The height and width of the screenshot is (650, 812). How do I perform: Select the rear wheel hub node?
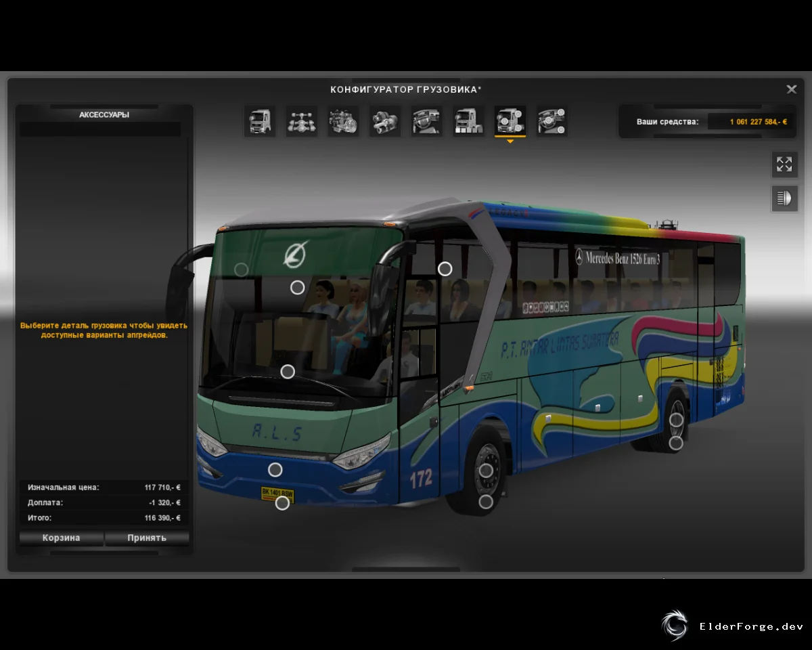coord(676,420)
